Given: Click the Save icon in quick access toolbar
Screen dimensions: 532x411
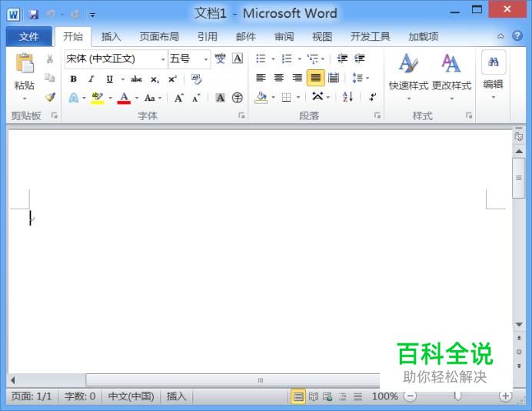Looking at the screenshot, I should click(x=34, y=15).
